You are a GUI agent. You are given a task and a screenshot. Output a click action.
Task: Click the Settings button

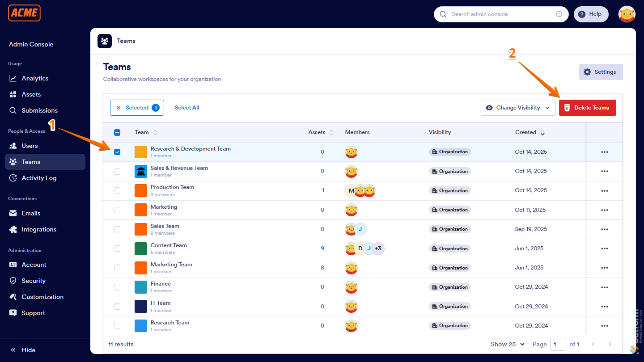pyautogui.click(x=601, y=72)
